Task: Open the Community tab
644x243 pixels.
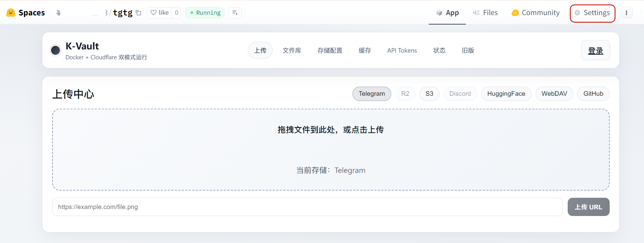Action: (x=535, y=13)
